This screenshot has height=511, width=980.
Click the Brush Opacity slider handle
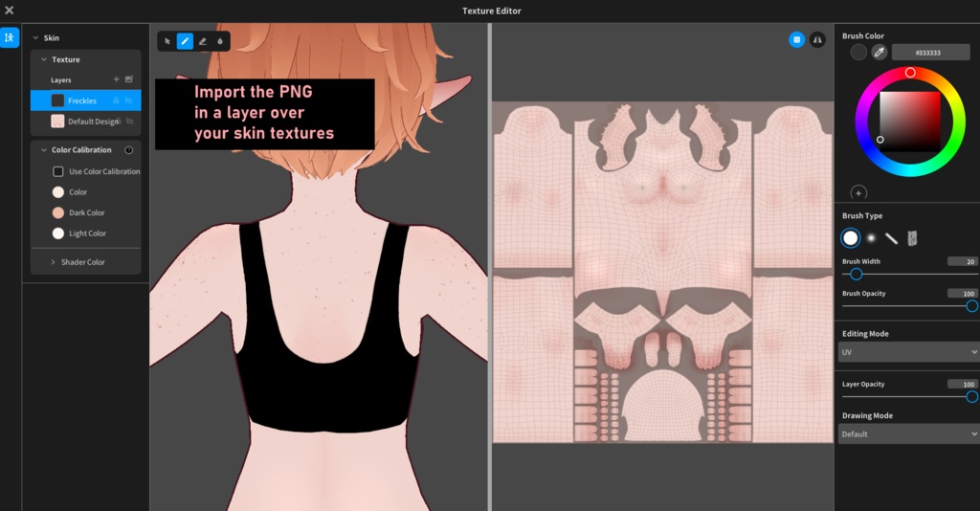(972, 306)
